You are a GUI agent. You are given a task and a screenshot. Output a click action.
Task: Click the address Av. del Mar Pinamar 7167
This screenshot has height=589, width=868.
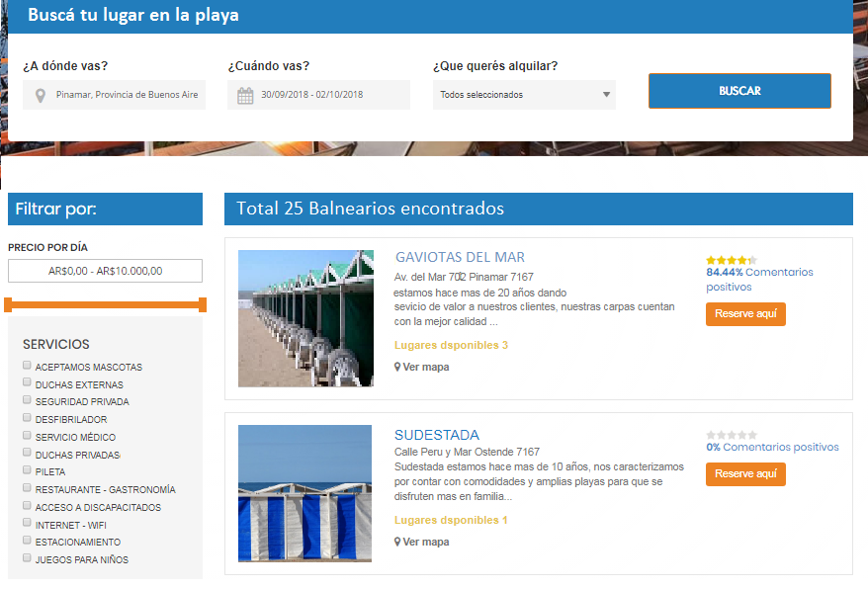coord(464,277)
